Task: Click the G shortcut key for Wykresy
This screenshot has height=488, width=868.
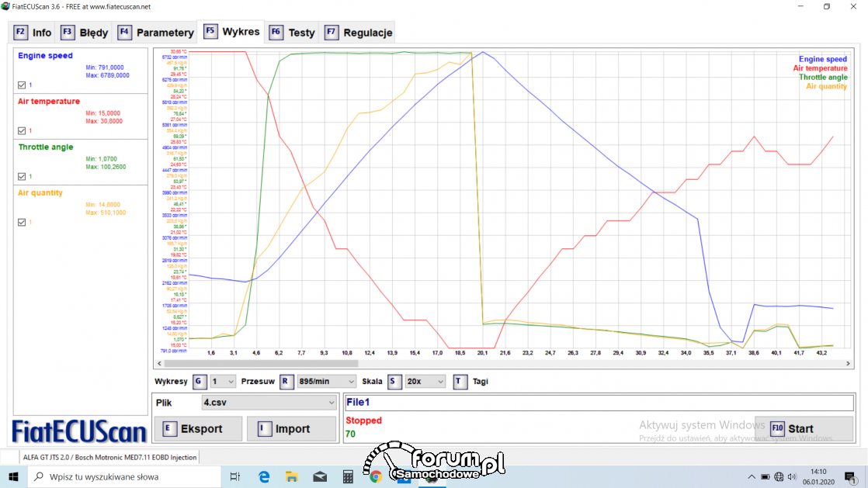Action: [x=200, y=381]
